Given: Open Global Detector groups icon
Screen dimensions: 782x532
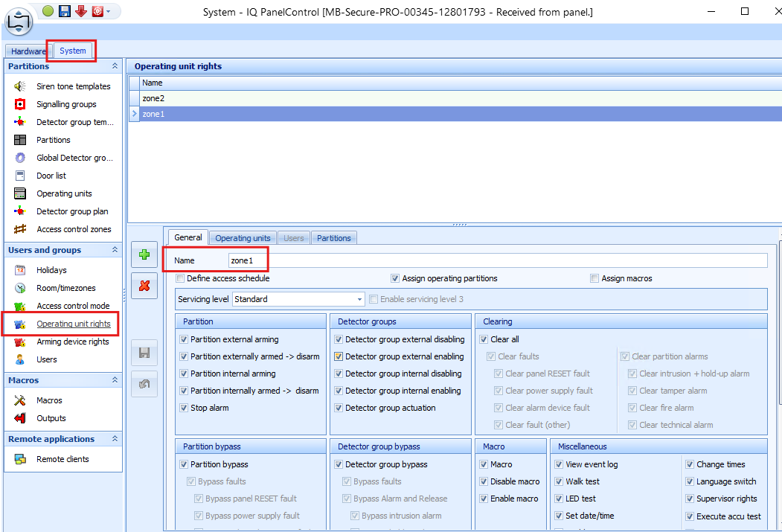Looking at the screenshot, I should coord(20,158).
